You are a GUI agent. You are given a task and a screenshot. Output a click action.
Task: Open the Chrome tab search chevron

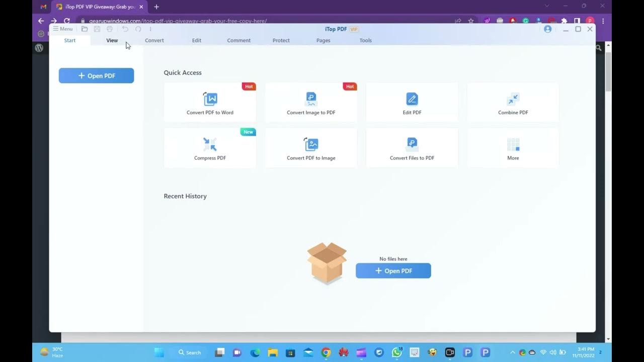coord(547,6)
